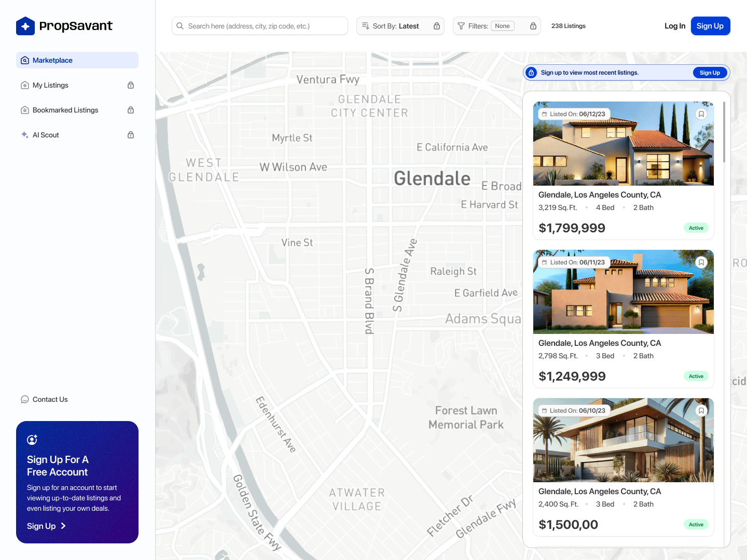Click Active badge on $1,500,00 listing
747x560 pixels.
[x=696, y=525]
